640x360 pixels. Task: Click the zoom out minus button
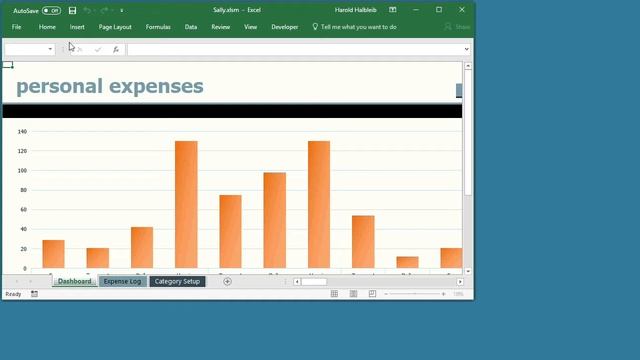386,294
